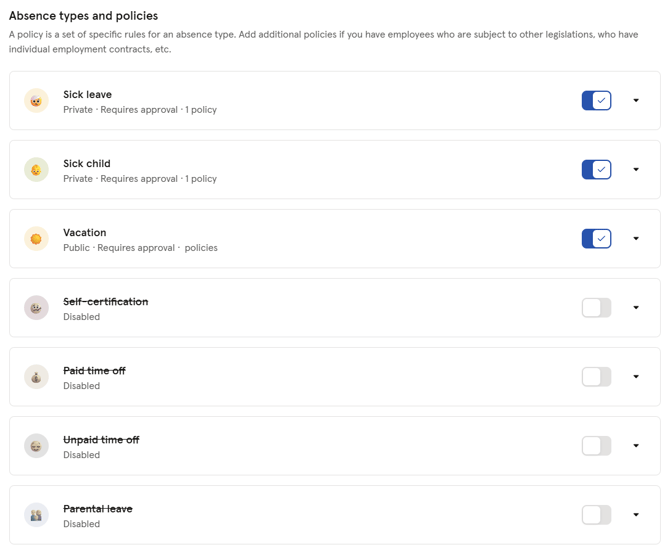Expand the Sick leave policy details
The image size is (670, 558).
coord(636,101)
